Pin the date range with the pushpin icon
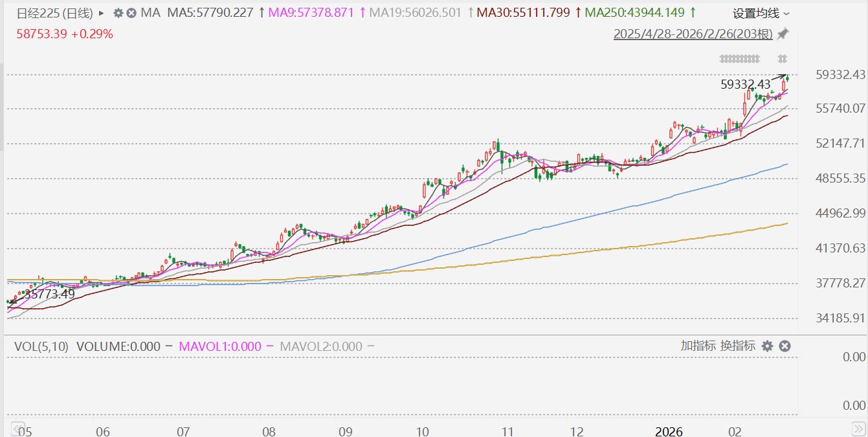 pyautogui.click(x=783, y=34)
